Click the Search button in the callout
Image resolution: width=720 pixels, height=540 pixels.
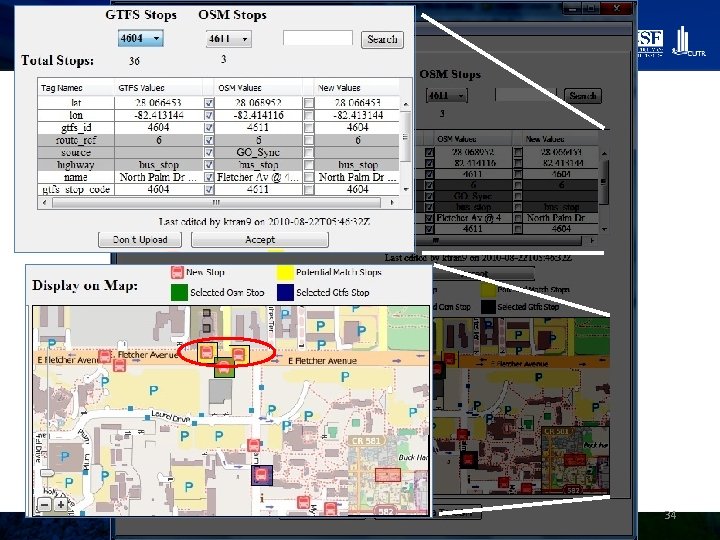click(382, 39)
